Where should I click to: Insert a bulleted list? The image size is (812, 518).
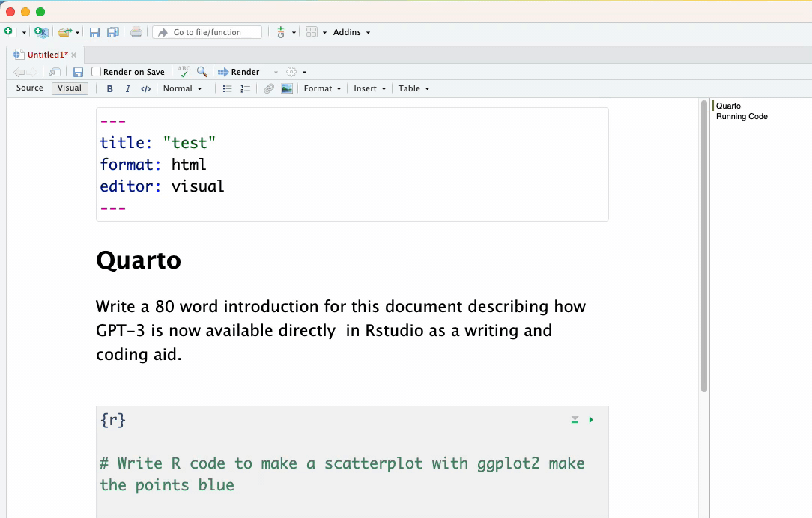pos(227,88)
